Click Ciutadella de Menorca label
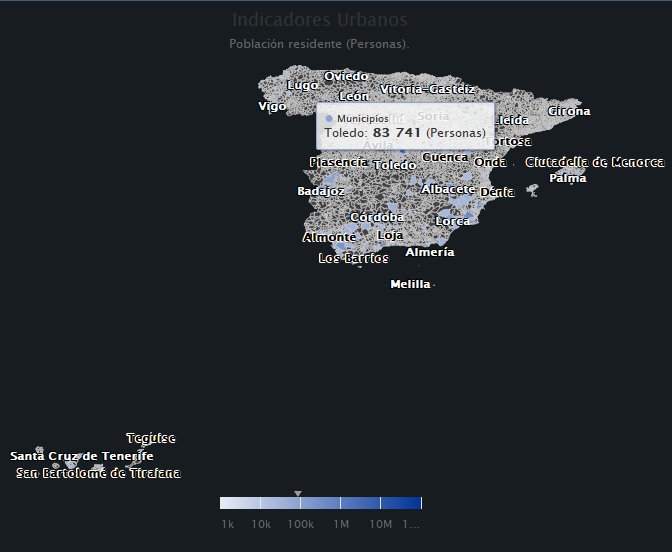Image resolution: width=672 pixels, height=552 pixels. pyautogui.click(x=595, y=162)
